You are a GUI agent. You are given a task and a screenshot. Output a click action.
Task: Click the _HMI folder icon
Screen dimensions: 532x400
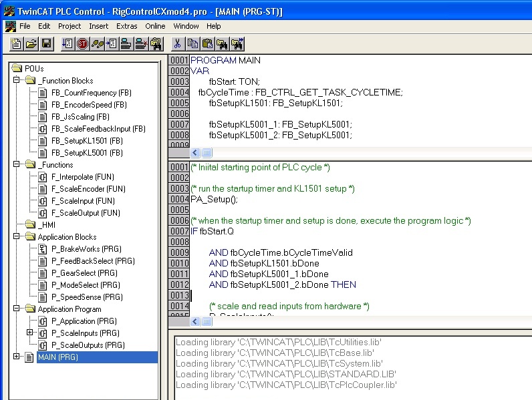(30, 224)
